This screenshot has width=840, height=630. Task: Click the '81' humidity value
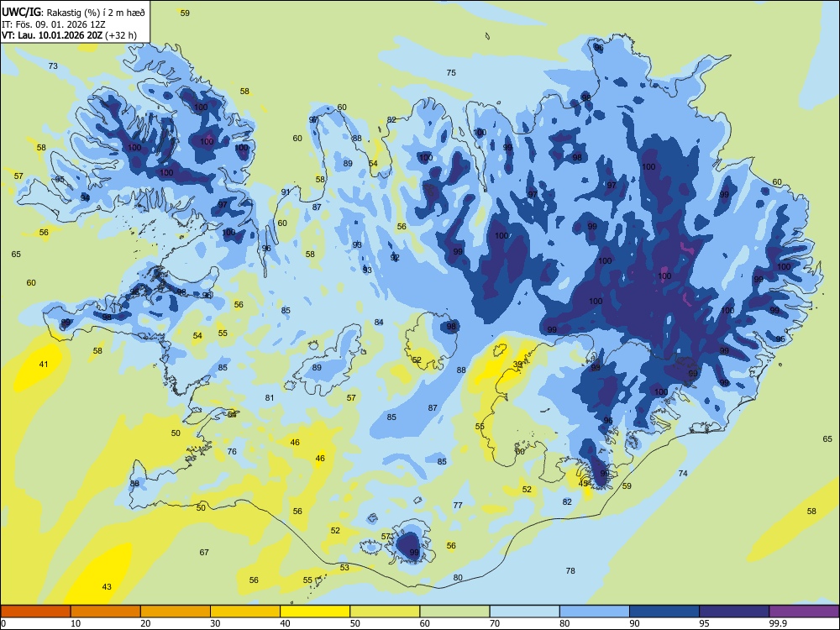coord(270,397)
